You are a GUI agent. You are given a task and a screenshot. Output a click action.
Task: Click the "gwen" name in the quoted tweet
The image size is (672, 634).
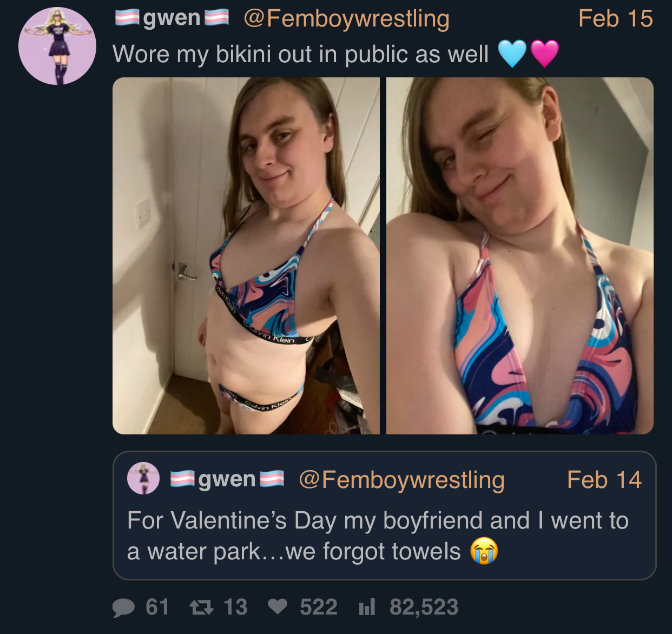pos(227,479)
